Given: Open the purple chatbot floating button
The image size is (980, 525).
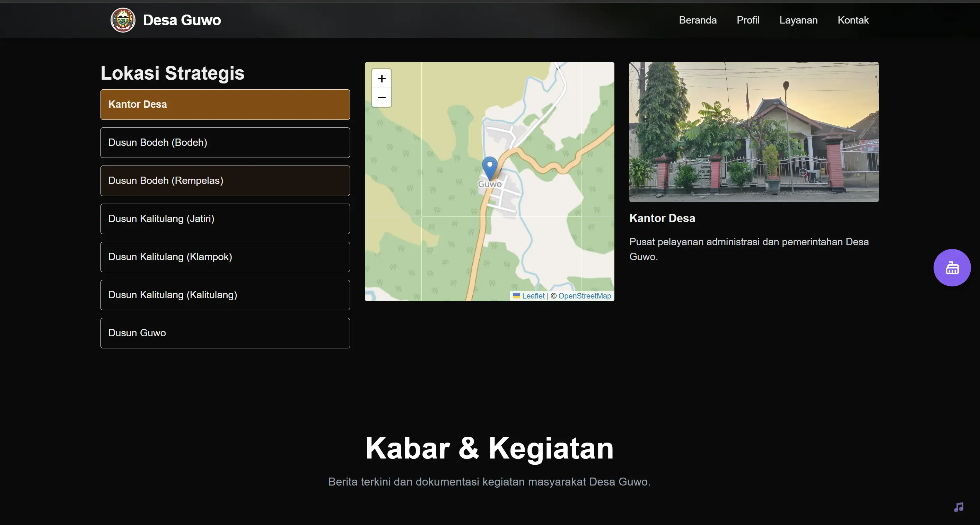Looking at the screenshot, I should click(952, 268).
